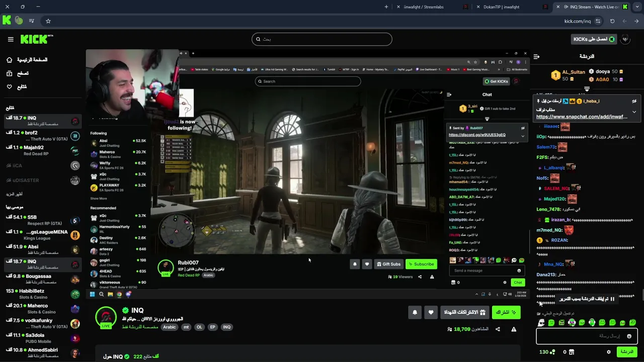The width and height of the screenshot is (644, 362).
Task: Select the INQ Stream - Watch Live tab
Action: (x=591, y=7)
